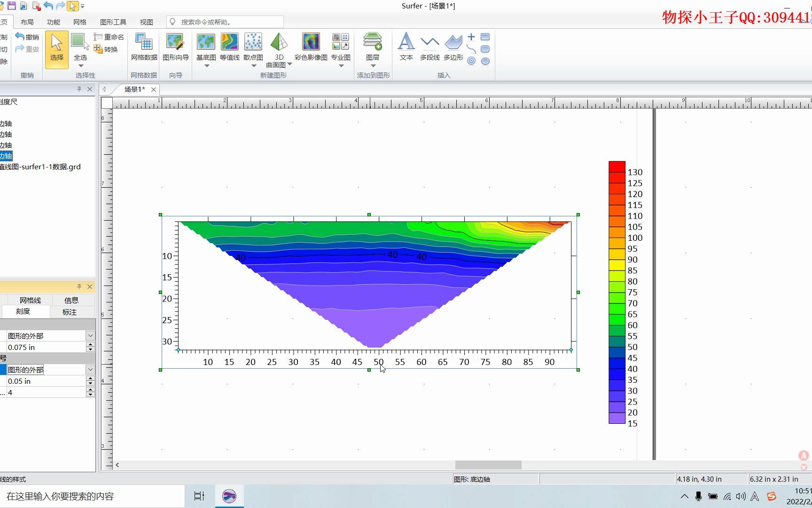Select the 场景1* document tab

[134, 89]
